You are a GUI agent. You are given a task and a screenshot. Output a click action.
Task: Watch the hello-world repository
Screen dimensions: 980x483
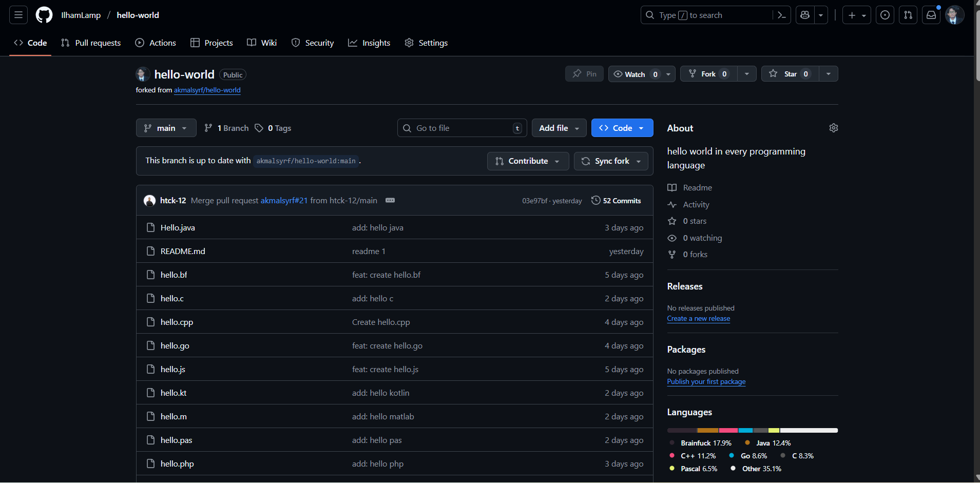[x=635, y=73]
